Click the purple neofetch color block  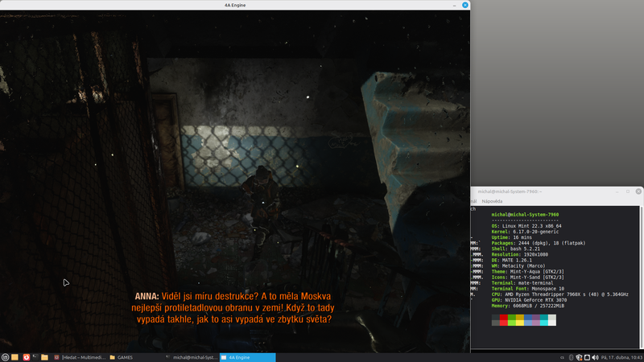pyautogui.click(x=536, y=320)
